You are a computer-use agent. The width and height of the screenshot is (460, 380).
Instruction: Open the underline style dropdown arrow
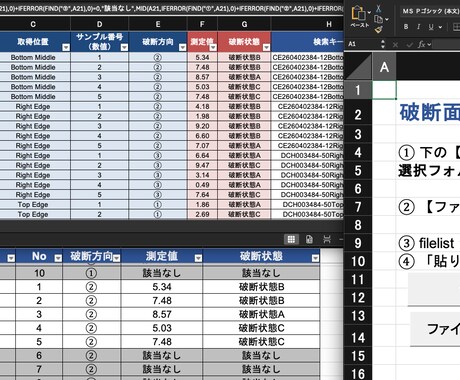click(x=440, y=27)
